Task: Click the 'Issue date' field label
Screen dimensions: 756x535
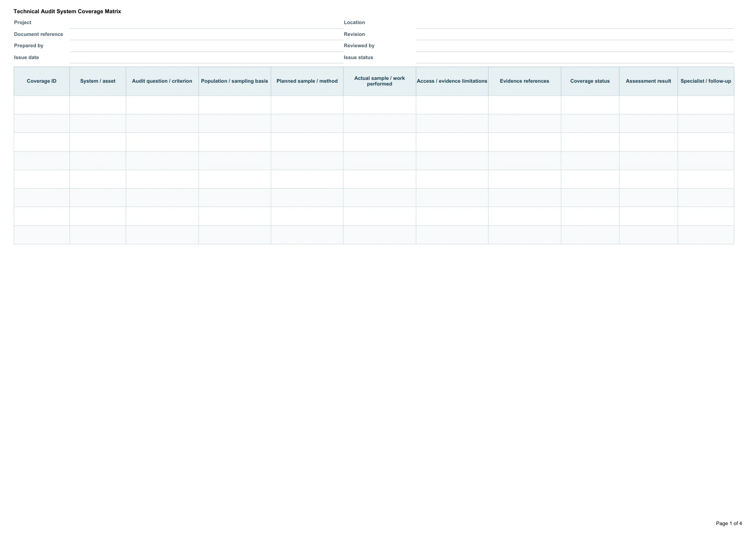Action: pyautogui.click(x=26, y=58)
